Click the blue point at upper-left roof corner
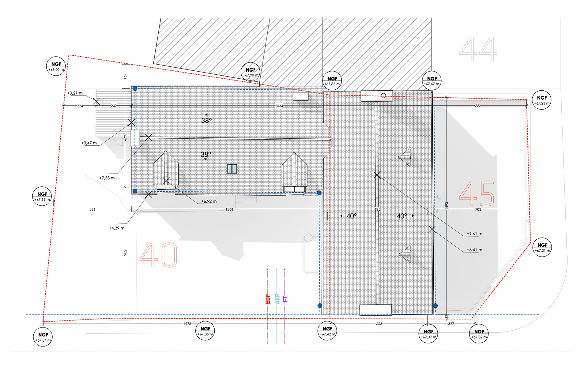The image size is (588, 367). tap(135, 89)
